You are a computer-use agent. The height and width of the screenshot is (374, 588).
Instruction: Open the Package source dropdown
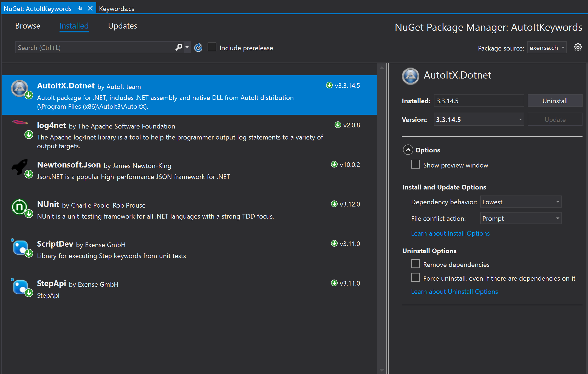(x=546, y=47)
